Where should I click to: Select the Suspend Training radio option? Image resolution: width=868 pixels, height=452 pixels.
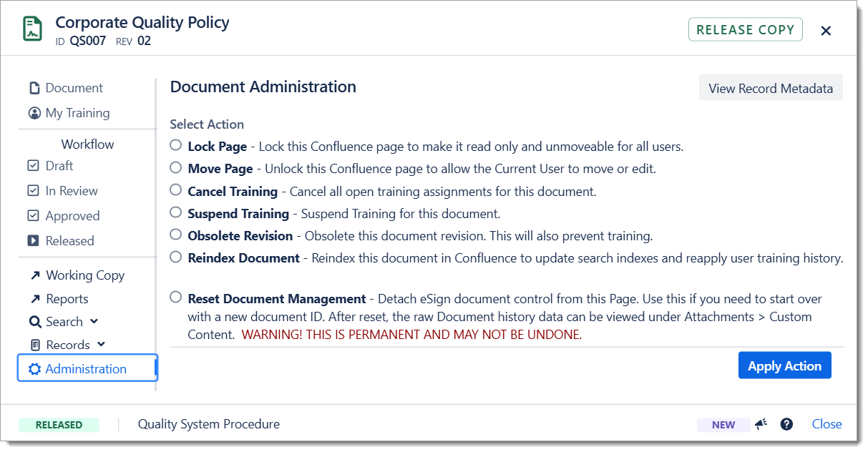click(x=176, y=212)
